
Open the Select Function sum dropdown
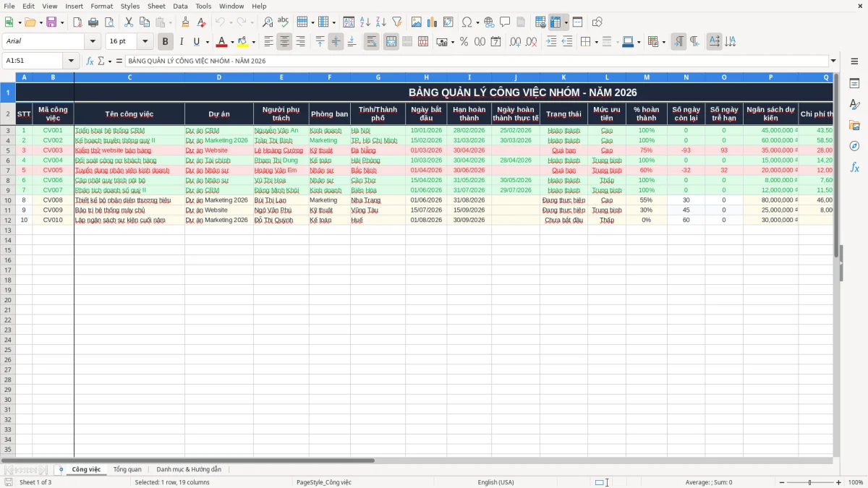click(110, 61)
